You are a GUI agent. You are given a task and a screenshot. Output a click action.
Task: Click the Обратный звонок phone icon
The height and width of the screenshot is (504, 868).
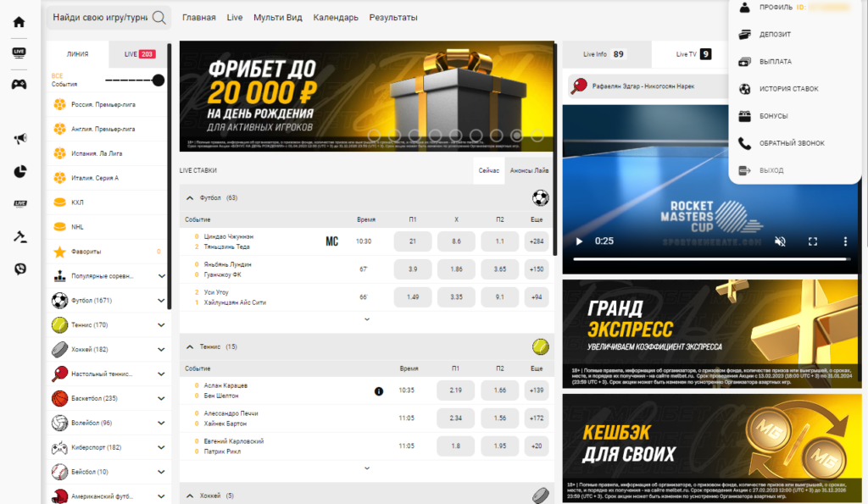point(744,143)
